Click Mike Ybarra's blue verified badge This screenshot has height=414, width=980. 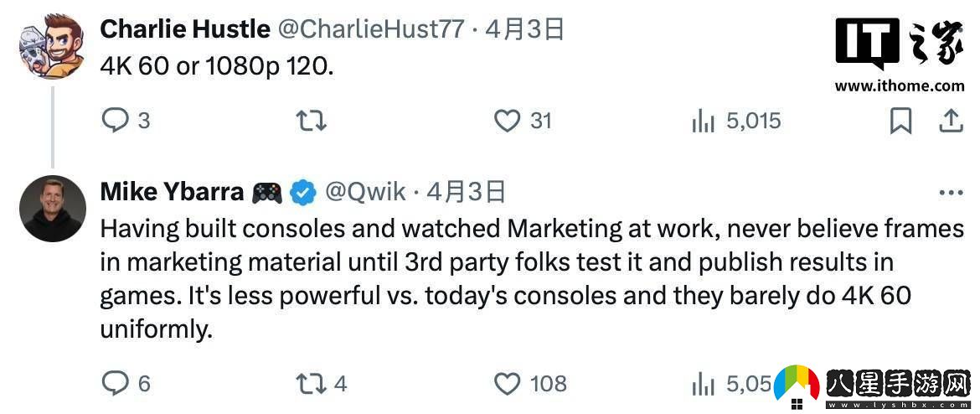pyautogui.click(x=302, y=193)
